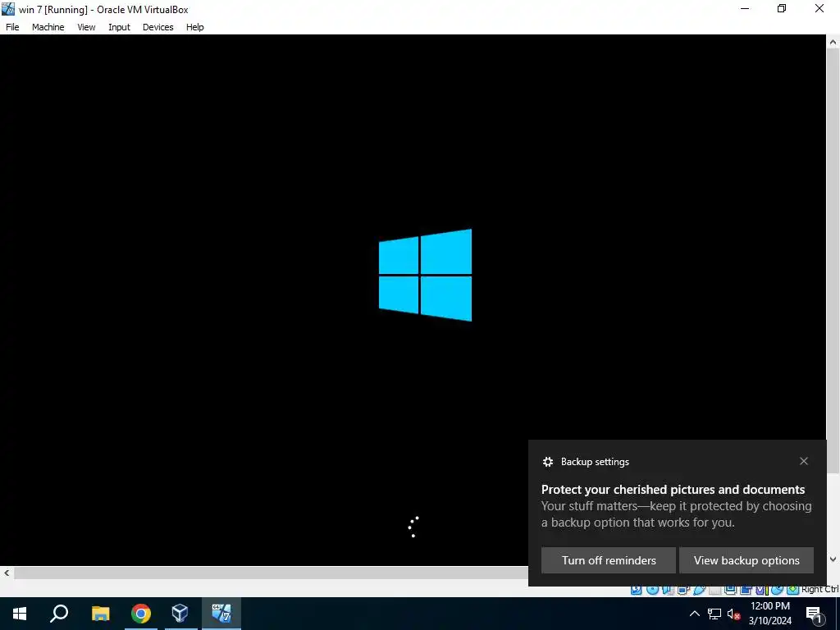Click the hard disk activity status icon
The height and width of the screenshot is (630, 840).
(636, 590)
